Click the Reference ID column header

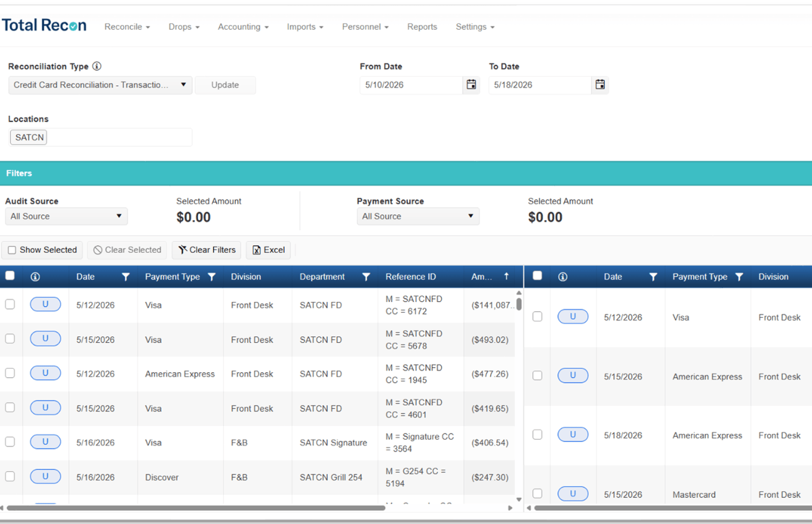click(411, 277)
